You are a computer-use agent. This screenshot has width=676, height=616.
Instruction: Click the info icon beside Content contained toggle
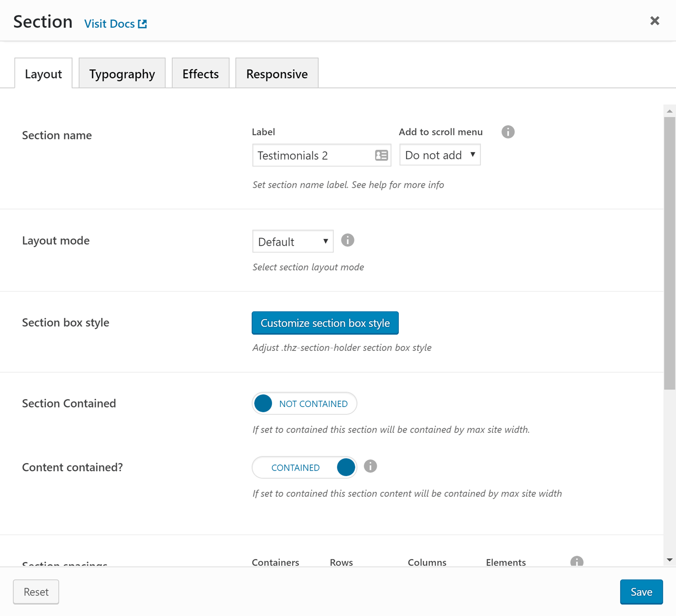tap(370, 467)
